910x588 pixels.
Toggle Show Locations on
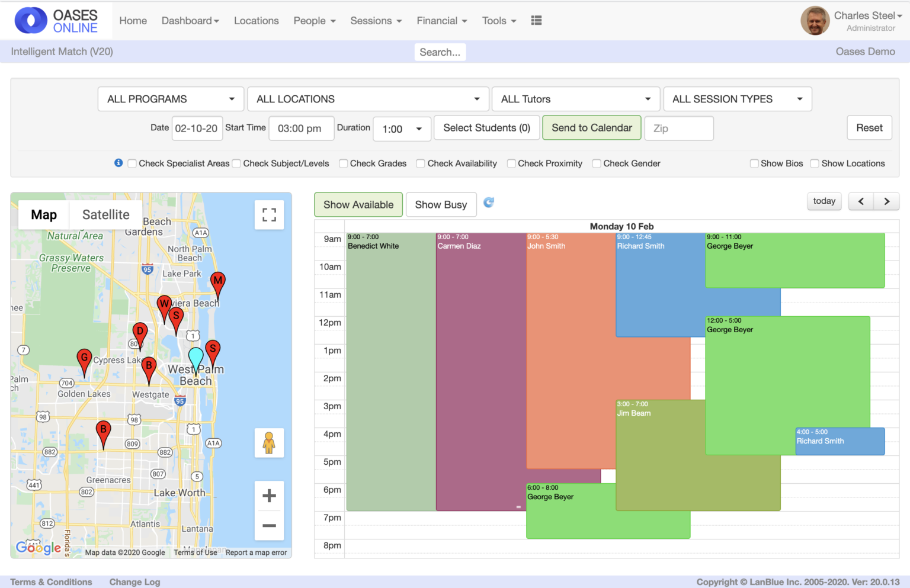click(815, 163)
